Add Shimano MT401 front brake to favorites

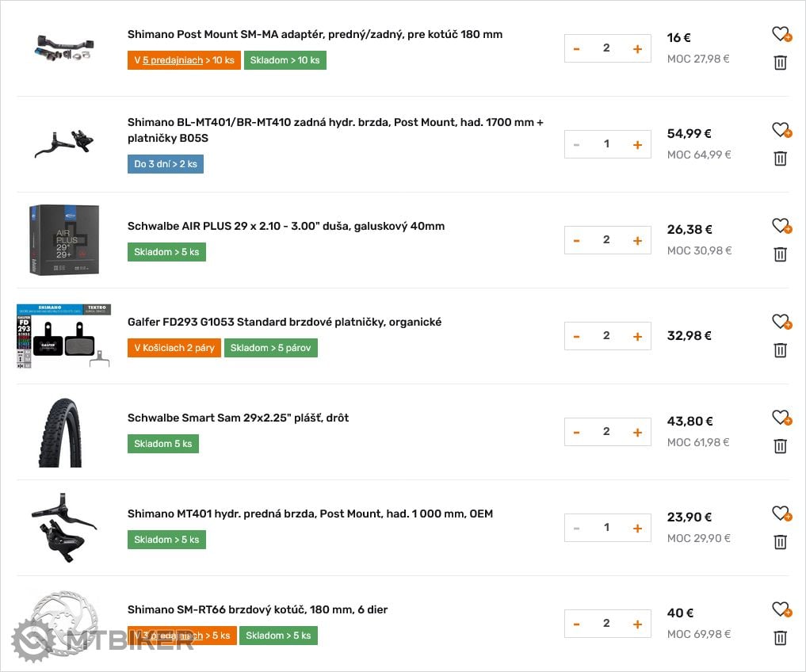(x=781, y=514)
